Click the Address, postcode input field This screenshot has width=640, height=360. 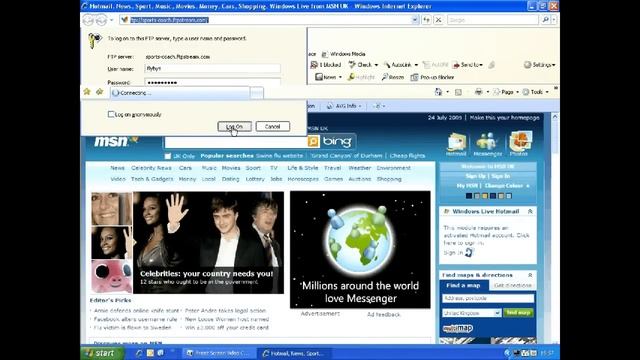(488, 298)
